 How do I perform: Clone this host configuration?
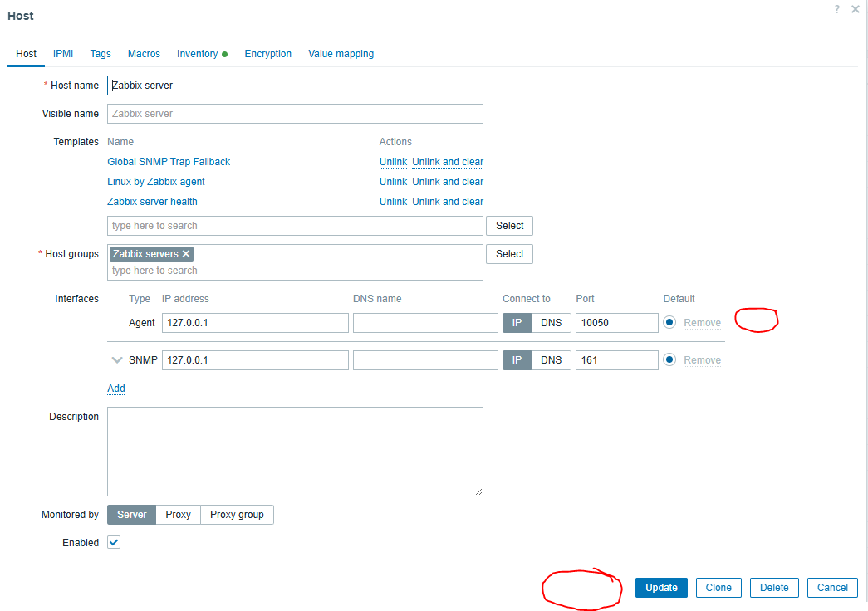(718, 588)
